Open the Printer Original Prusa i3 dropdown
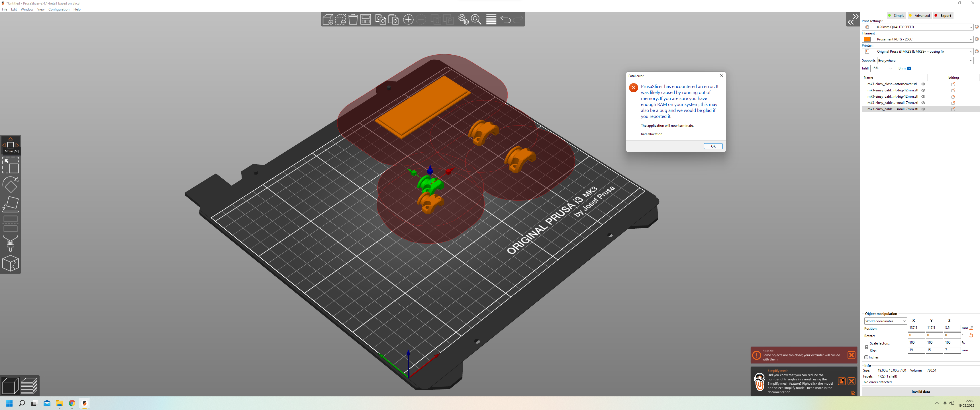The height and width of the screenshot is (410, 980). point(917,51)
